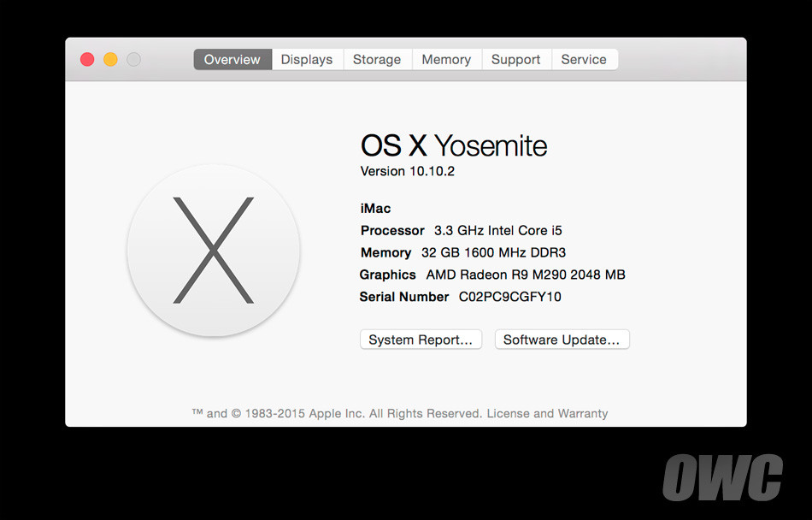Click the Version 10.10.2 text

point(408,171)
